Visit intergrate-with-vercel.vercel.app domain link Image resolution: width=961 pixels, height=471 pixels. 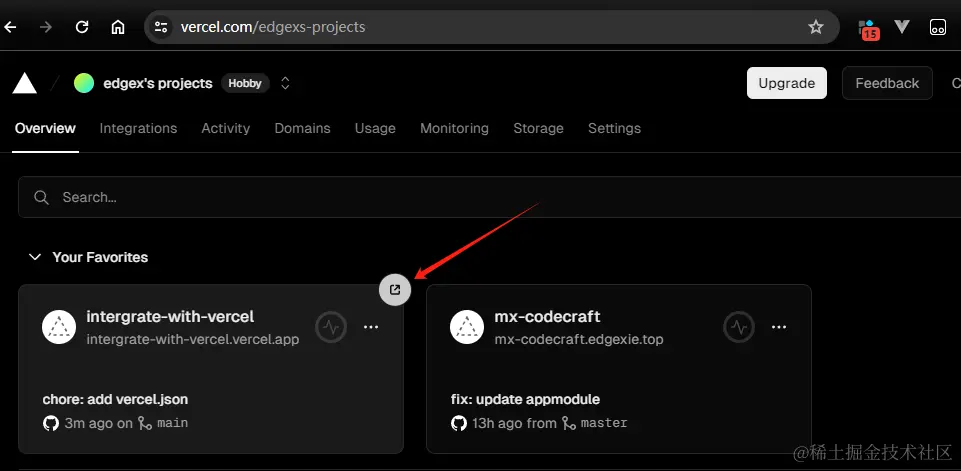(x=192, y=339)
